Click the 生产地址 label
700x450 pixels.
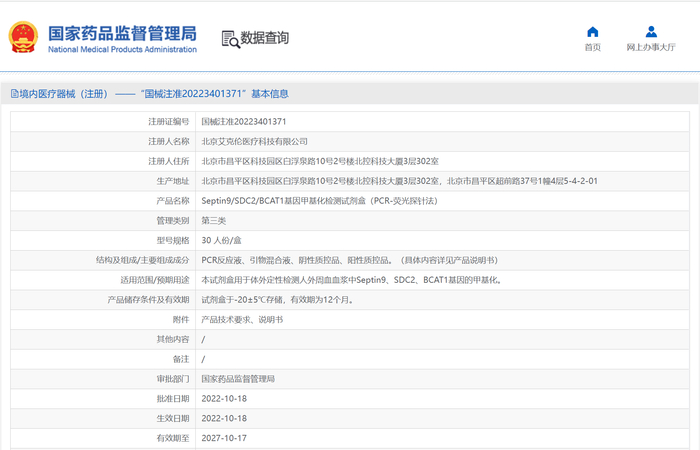tap(173, 181)
